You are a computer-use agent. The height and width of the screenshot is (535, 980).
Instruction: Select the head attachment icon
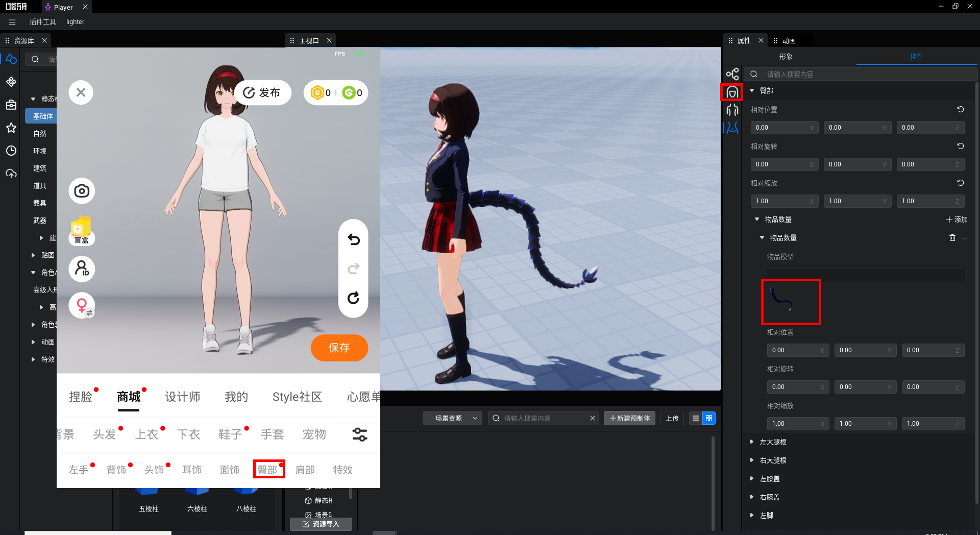[x=732, y=92]
